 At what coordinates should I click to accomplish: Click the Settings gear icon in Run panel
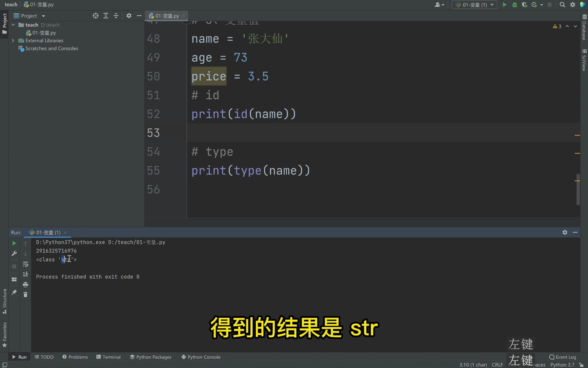[565, 232]
